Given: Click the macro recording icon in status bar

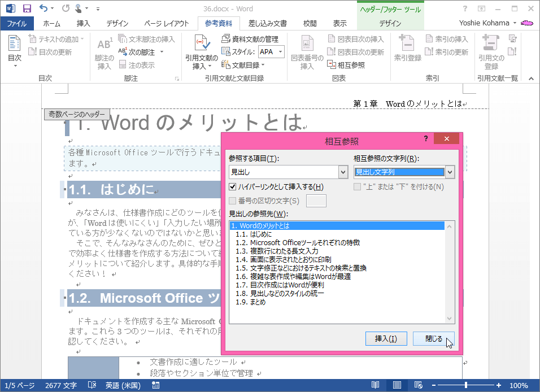Looking at the screenshot, I should coord(155,385).
